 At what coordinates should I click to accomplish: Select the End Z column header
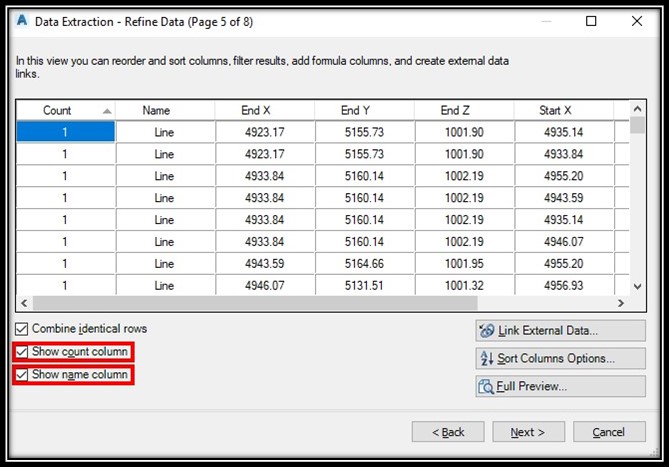pos(465,110)
